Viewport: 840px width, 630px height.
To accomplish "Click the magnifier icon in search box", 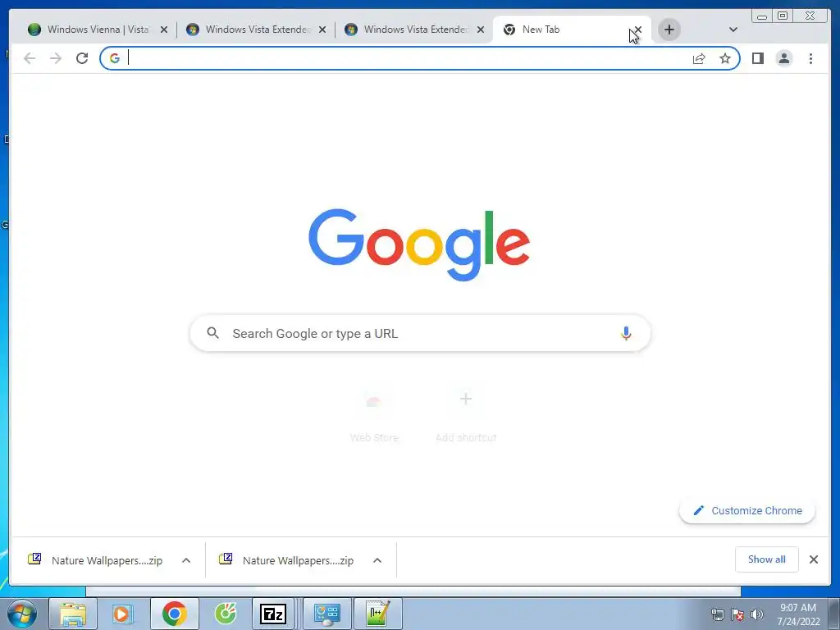I will tap(212, 333).
